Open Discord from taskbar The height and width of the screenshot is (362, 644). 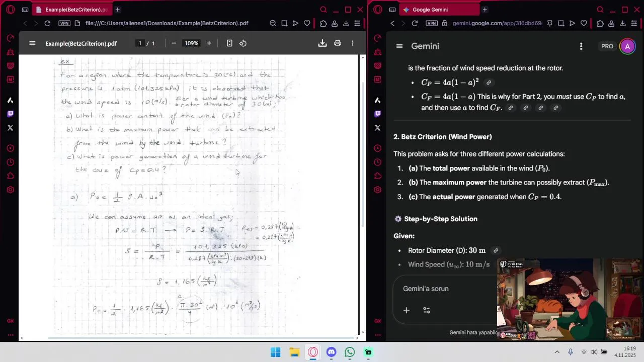[x=331, y=352]
